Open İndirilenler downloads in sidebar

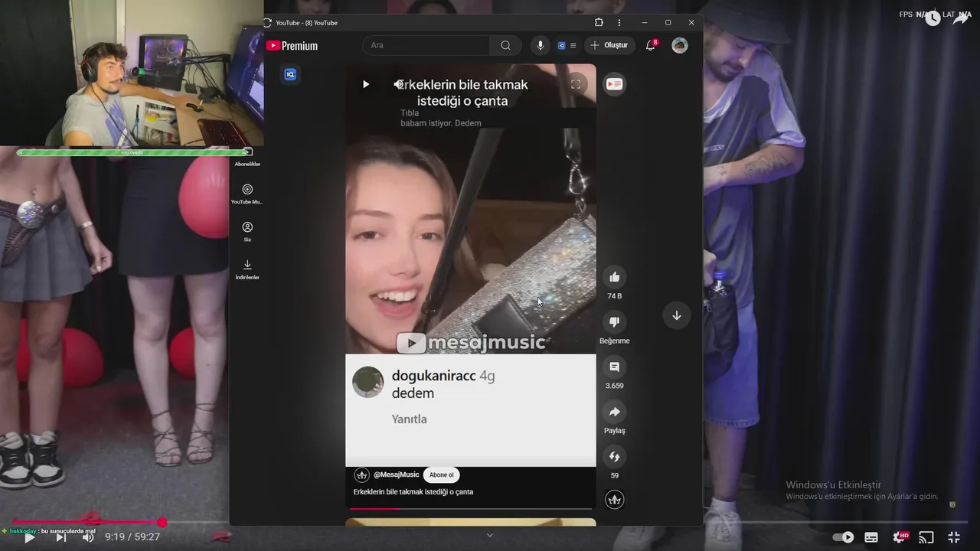[x=247, y=269]
